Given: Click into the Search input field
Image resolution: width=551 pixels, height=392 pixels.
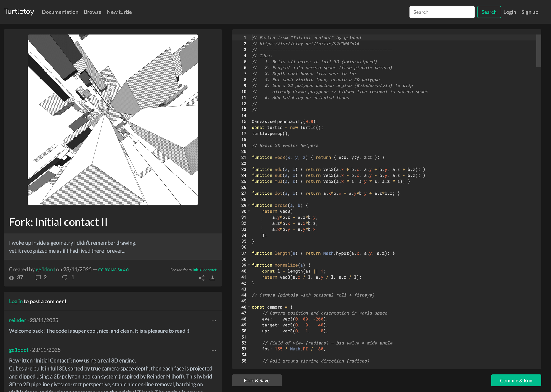Looking at the screenshot, I should (x=442, y=12).
